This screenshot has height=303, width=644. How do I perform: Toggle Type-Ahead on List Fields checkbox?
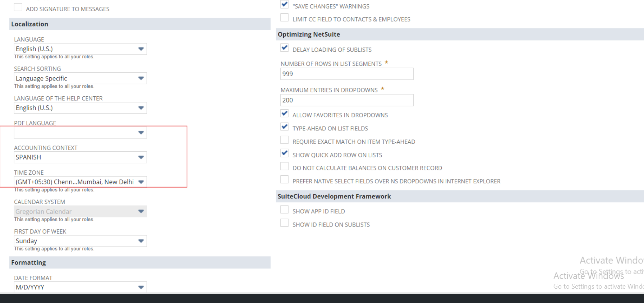point(284,127)
